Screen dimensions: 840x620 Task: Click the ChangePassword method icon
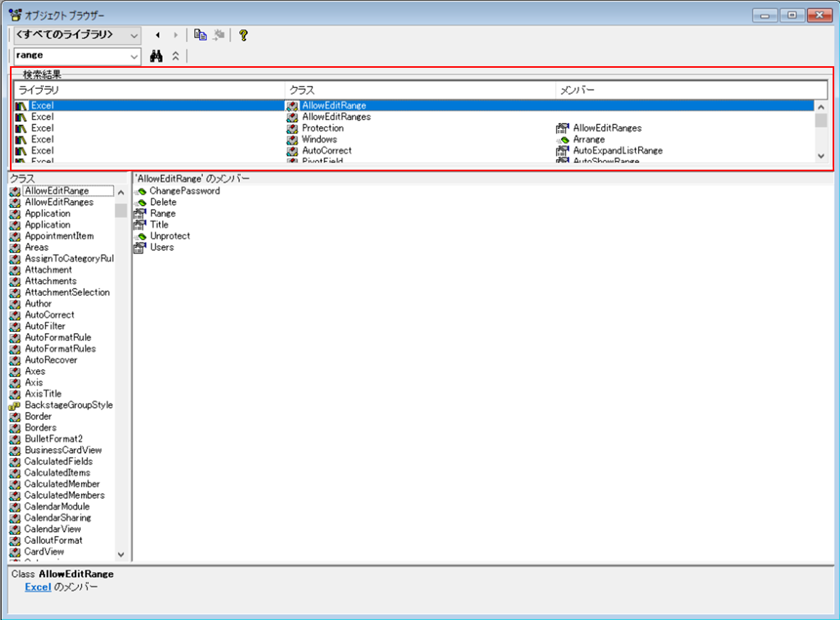[140, 191]
